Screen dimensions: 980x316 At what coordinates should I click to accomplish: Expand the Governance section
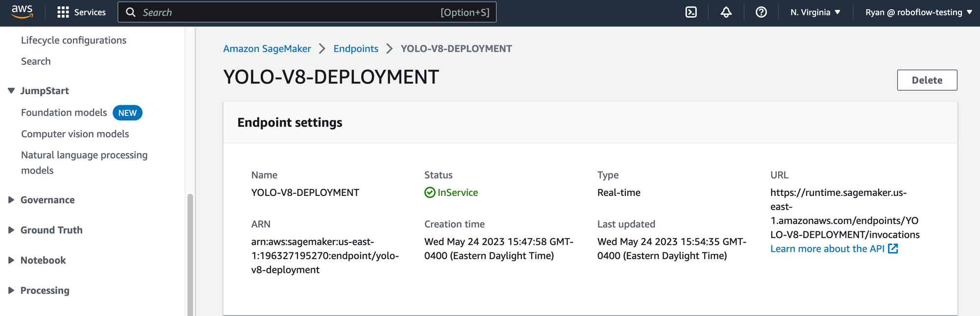click(x=11, y=200)
